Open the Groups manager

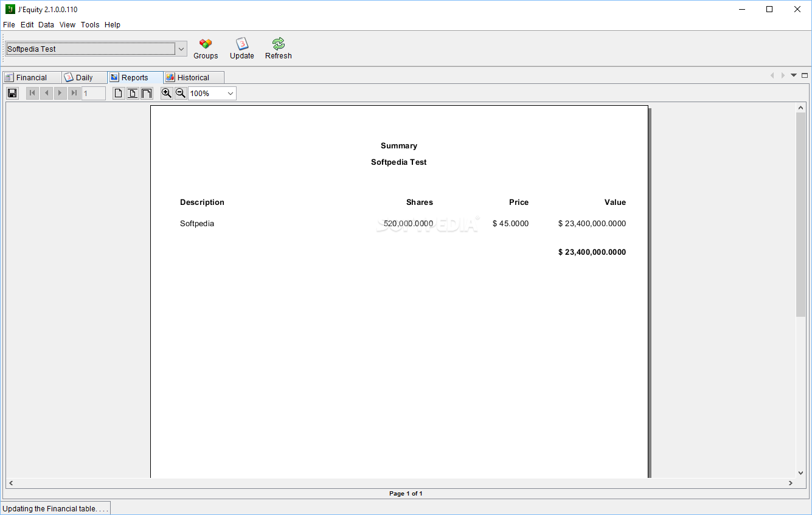206,49
